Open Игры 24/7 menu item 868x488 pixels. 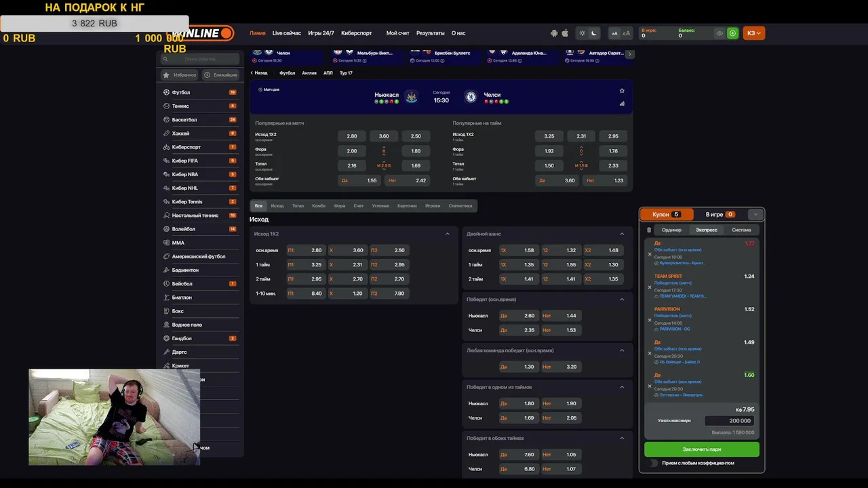[321, 33]
